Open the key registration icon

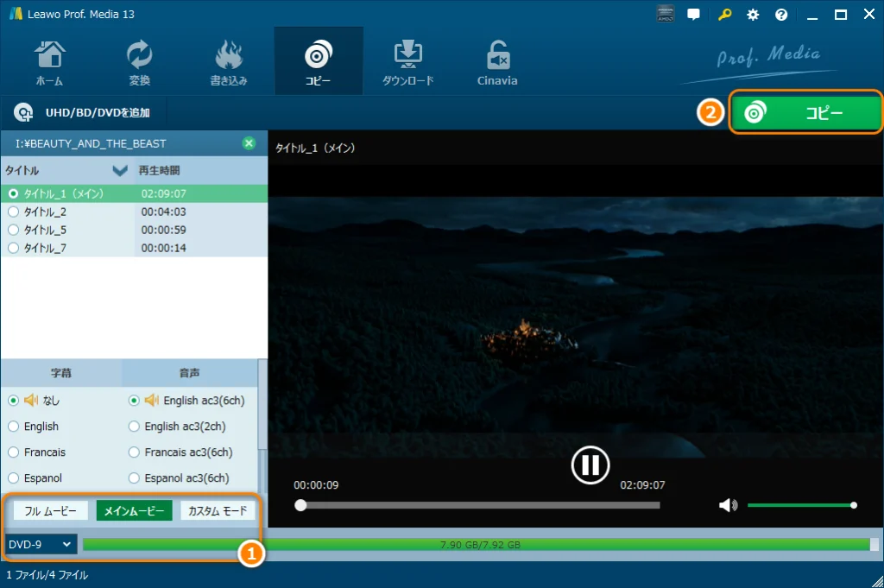(x=723, y=15)
